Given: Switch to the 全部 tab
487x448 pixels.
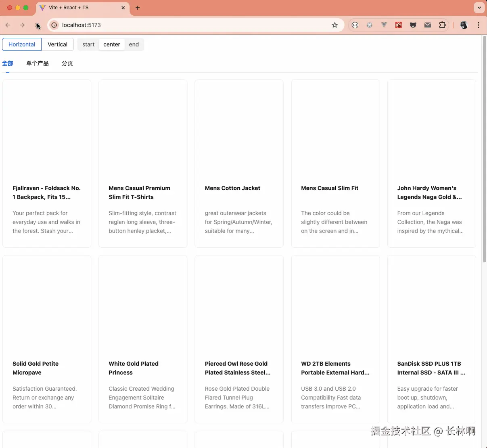Looking at the screenshot, I should point(8,63).
